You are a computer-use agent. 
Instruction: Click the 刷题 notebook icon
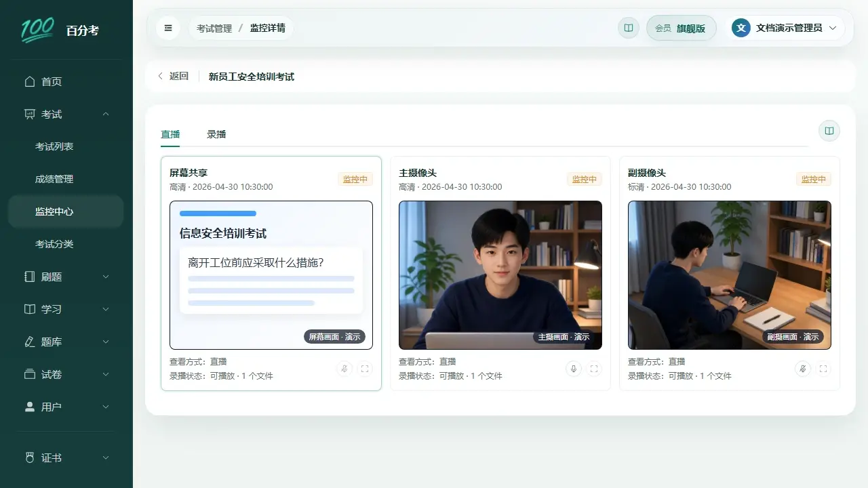point(29,277)
